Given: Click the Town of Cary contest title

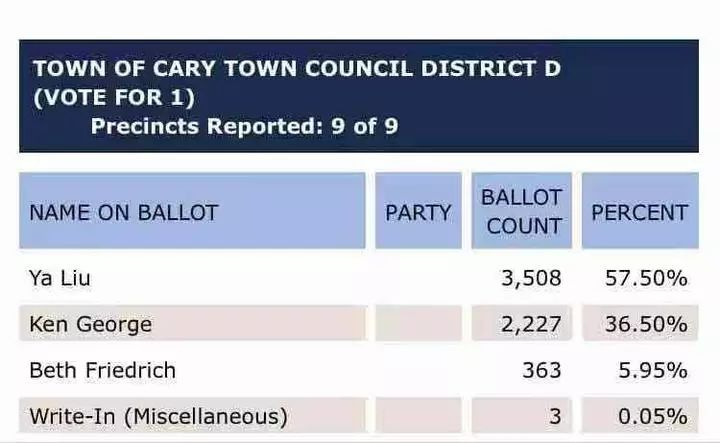Looking at the screenshot, I should click(x=297, y=69).
